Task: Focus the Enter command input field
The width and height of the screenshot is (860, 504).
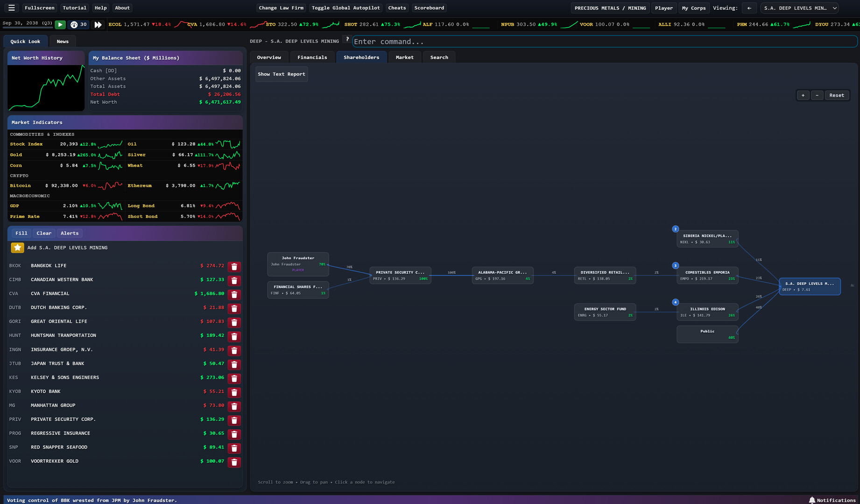Action: [x=604, y=42]
